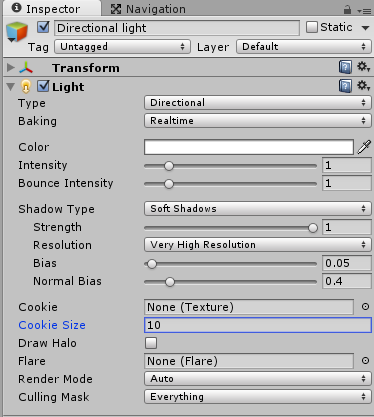Click the GameObject cube icon
Viewport: 374px width, 417px height.
coord(16,31)
